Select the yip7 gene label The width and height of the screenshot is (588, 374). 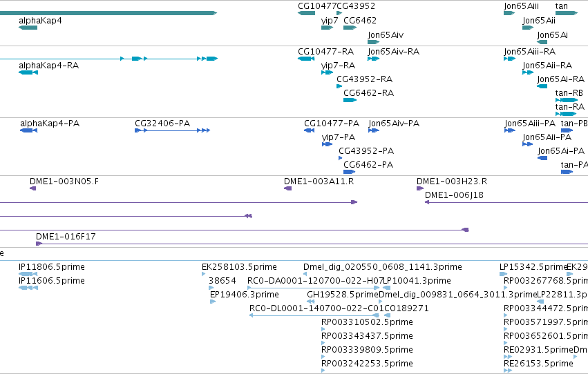point(330,21)
